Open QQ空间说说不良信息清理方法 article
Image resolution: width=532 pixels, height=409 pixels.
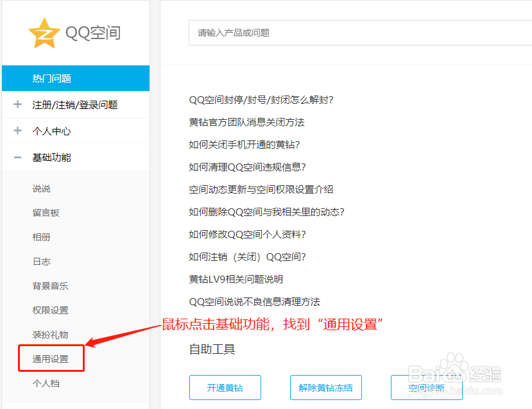click(255, 301)
